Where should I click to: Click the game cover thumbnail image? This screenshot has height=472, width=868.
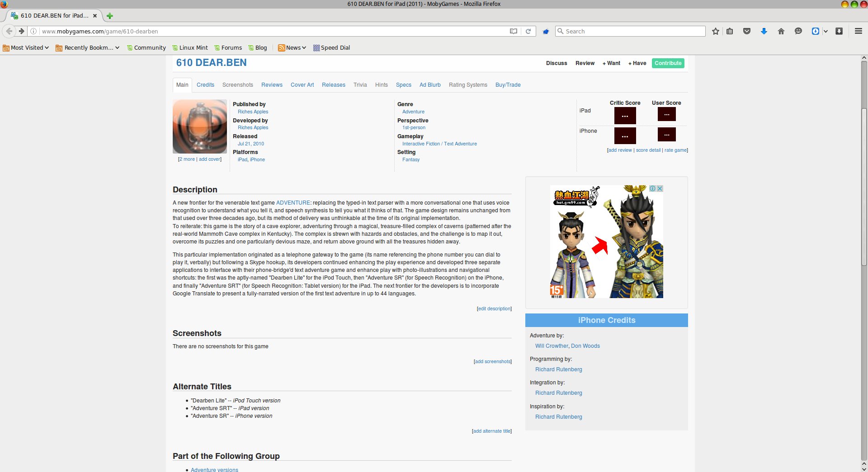[x=200, y=126]
